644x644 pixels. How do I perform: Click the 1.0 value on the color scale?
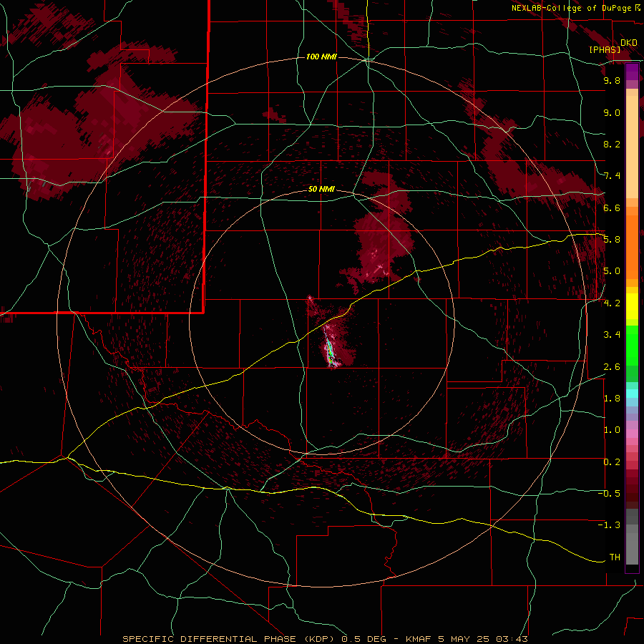coord(612,430)
